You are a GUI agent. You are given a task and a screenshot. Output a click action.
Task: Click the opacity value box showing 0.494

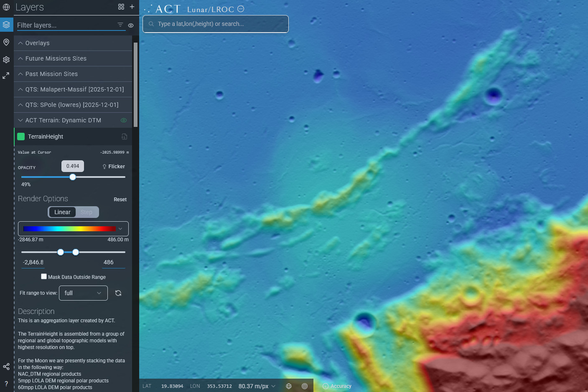coord(73,166)
